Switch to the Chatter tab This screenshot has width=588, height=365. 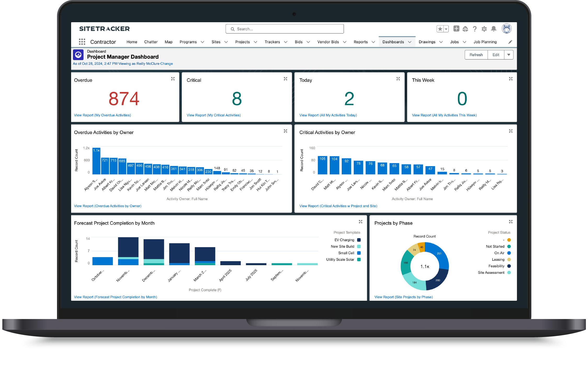tap(151, 42)
